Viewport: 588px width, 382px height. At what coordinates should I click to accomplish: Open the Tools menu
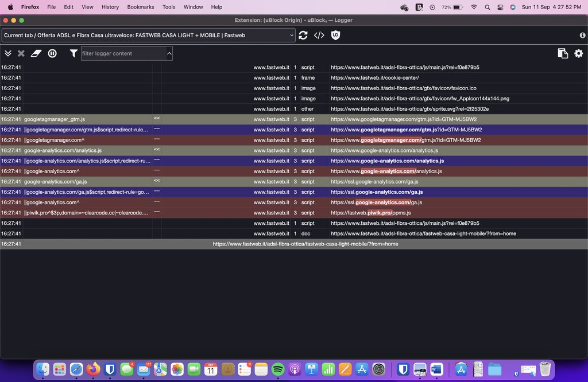coord(169,7)
